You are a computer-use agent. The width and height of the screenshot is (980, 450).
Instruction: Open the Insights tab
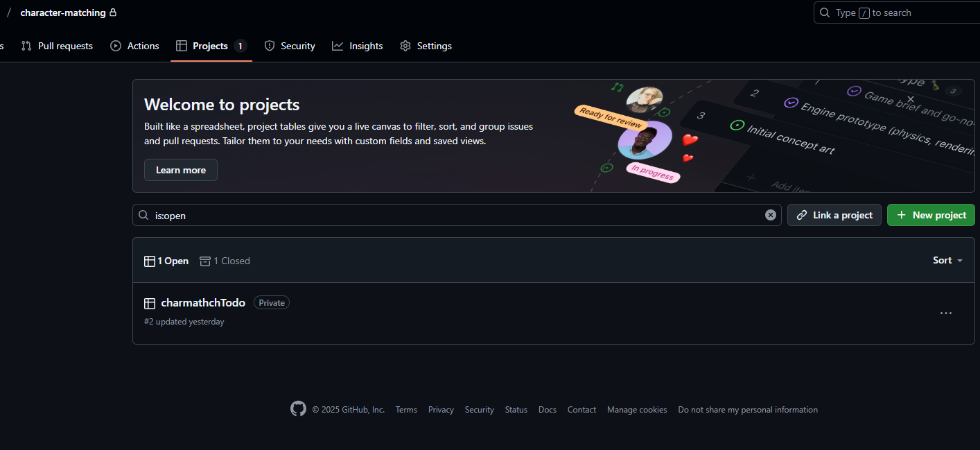[x=358, y=46]
